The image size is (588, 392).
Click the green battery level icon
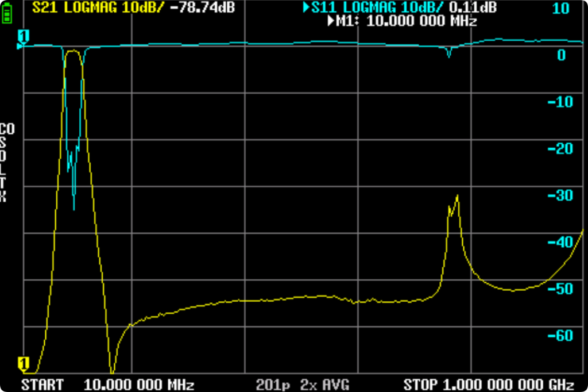point(6,15)
